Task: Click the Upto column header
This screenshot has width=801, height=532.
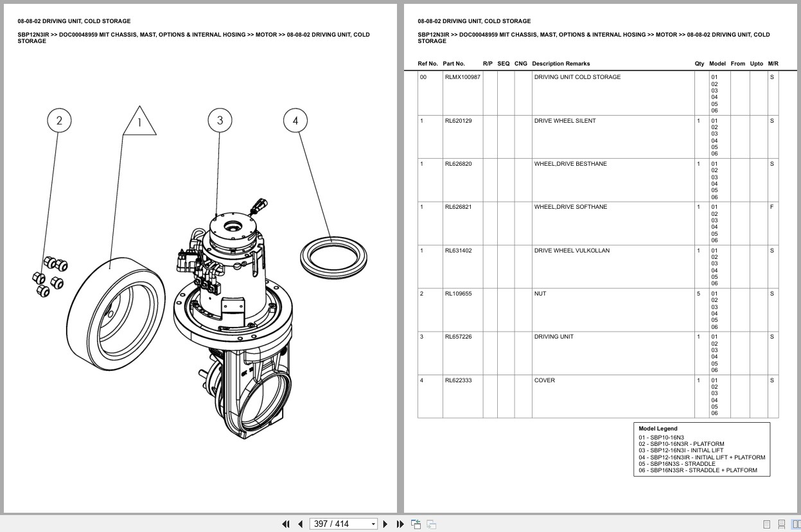Action: coord(757,64)
